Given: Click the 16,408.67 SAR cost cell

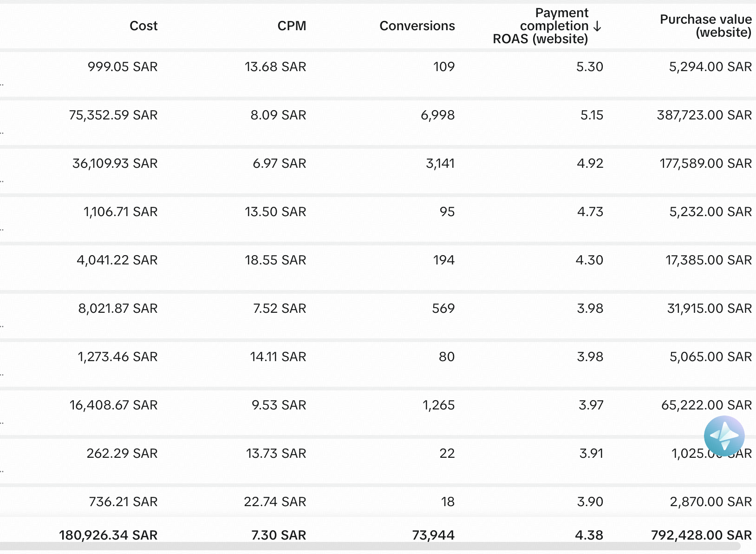Looking at the screenshot, I should (x=113, y=405).
